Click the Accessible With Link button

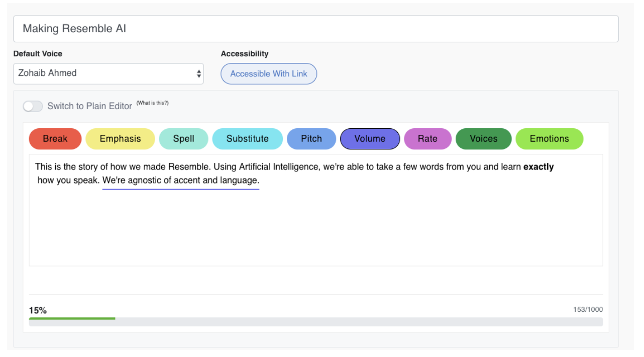pos(269,73)
